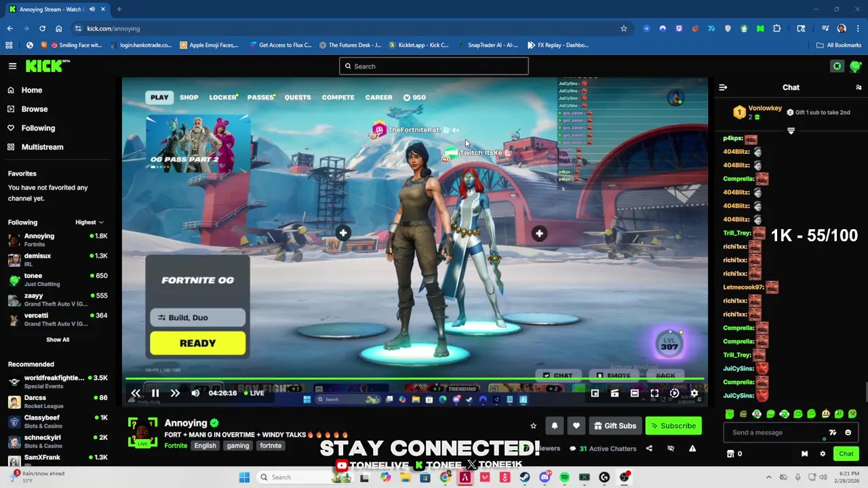The height and width of the screenshot is (488, 868).
Task: Open zaayy channel in Following
Action: [x=58, y=300]
